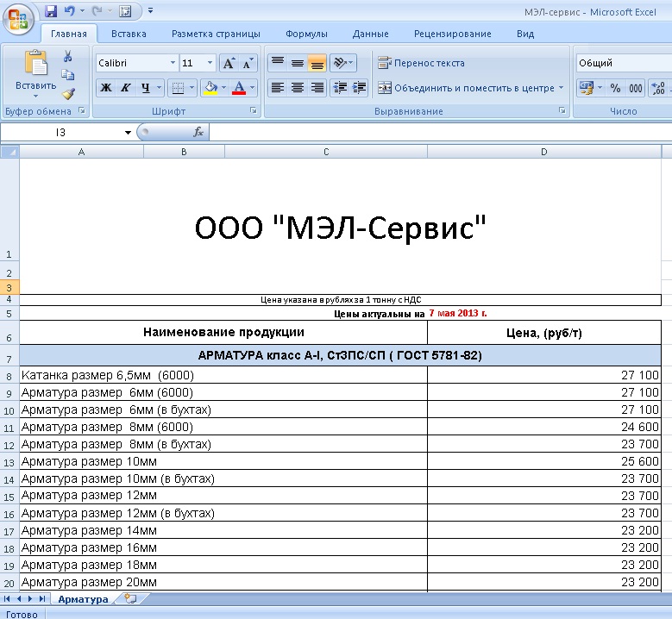Viewport: 672px width, 619px height.
Task: Open Name Box dropdown arrow
Action: (128, 133)
